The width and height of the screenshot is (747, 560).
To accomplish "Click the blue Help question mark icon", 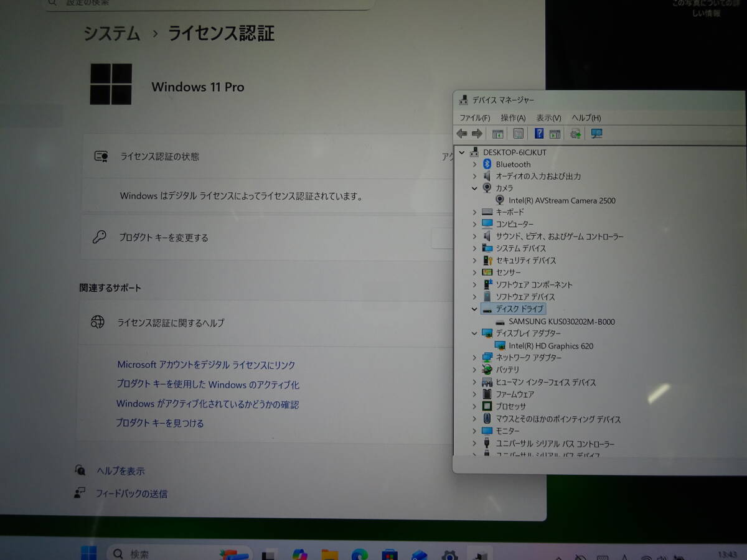I will coord(539,133).
